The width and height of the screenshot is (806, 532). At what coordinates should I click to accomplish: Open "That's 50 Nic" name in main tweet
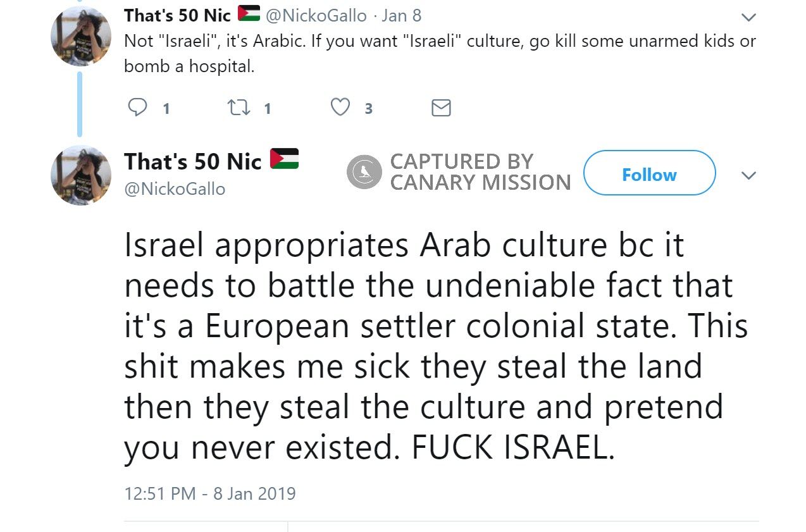193,162
